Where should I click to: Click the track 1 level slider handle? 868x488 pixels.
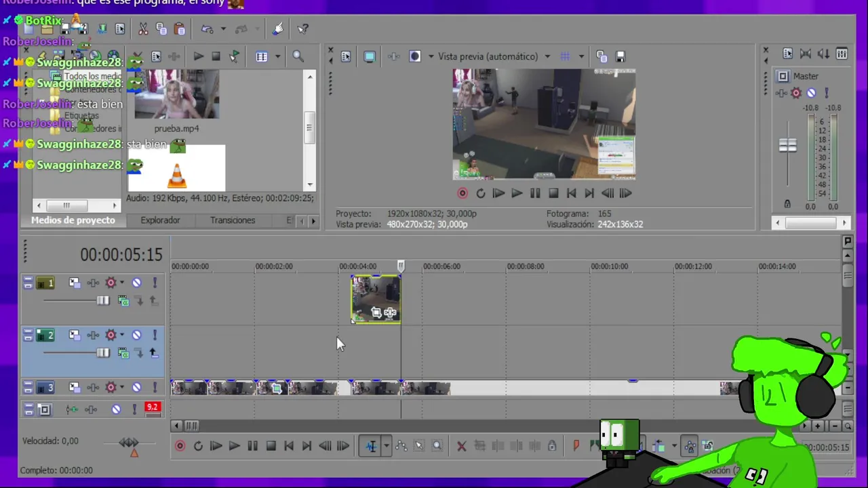pos(102,301)
